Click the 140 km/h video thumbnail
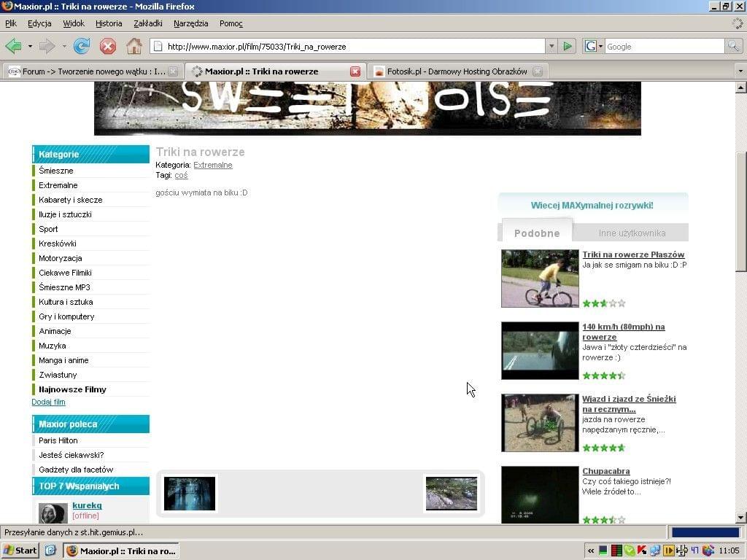Image resolution: width=747 pixels, height=560 pixels. coord(540,351)
